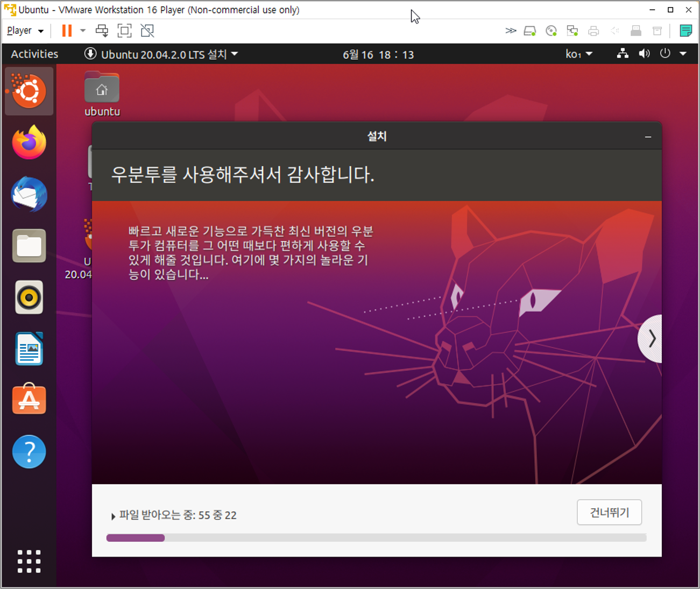The image size is (700, 589).
Task: Click the installation progress bar
Action: (376, 538)
